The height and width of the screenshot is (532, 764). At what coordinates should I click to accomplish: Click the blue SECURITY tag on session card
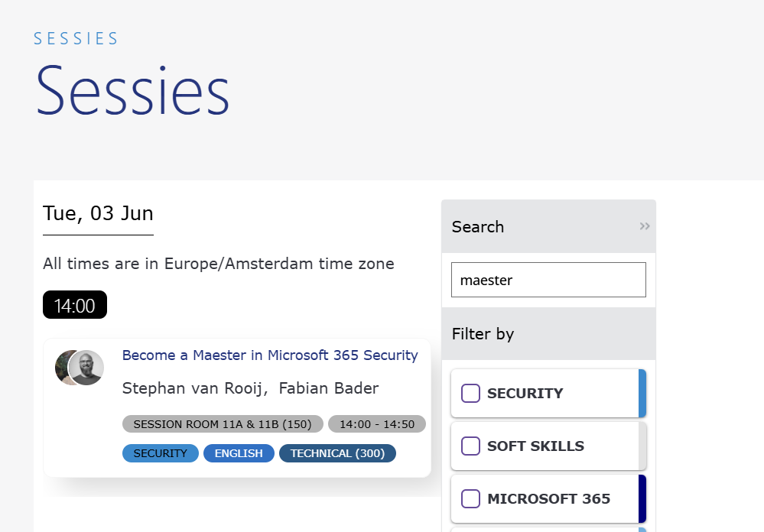coord(161,453)
